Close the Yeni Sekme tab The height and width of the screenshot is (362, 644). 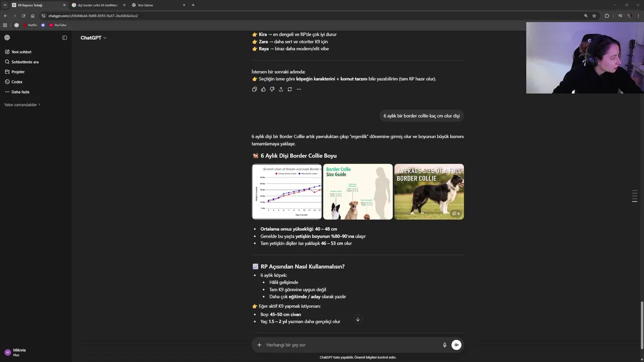tap(184, 5)
